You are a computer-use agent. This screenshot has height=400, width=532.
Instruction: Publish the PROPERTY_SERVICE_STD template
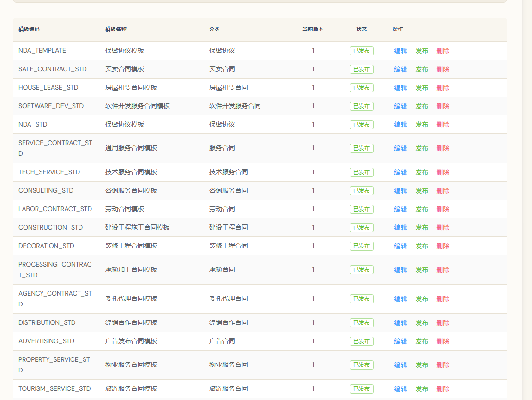(x=422, y=365)
